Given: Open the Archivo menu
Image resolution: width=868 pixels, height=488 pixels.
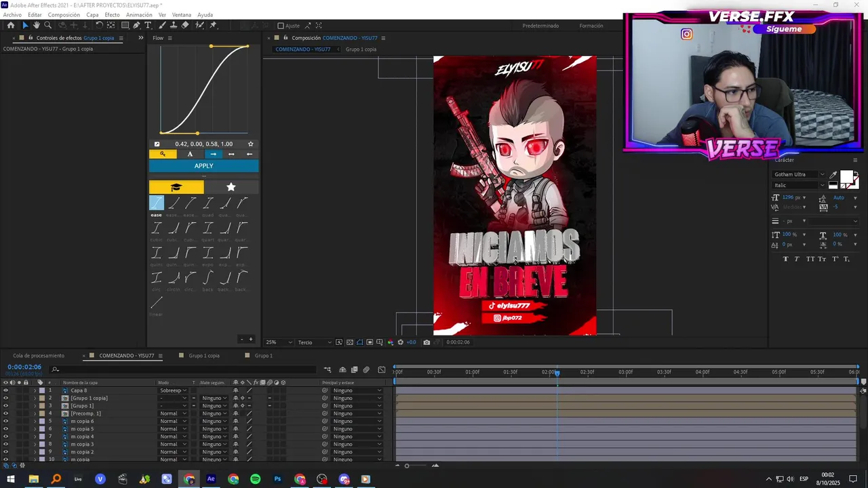Looking at the screenshot, I should pyautogui.click(x=12, y=15).
